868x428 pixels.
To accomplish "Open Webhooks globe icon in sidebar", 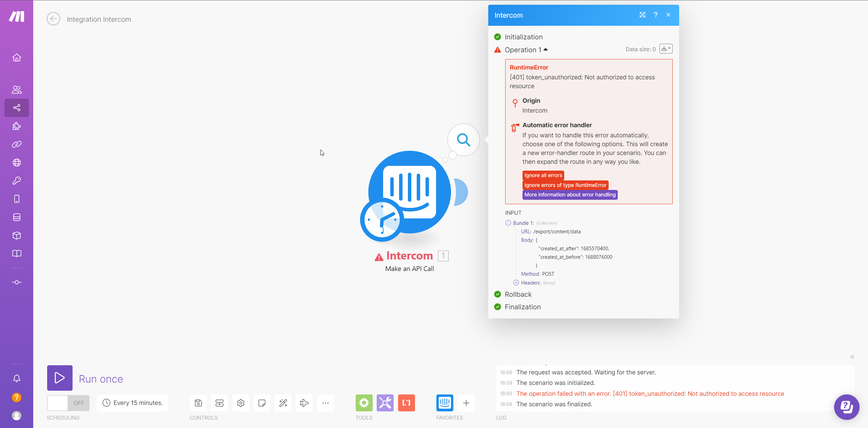I will pos(17,163).
